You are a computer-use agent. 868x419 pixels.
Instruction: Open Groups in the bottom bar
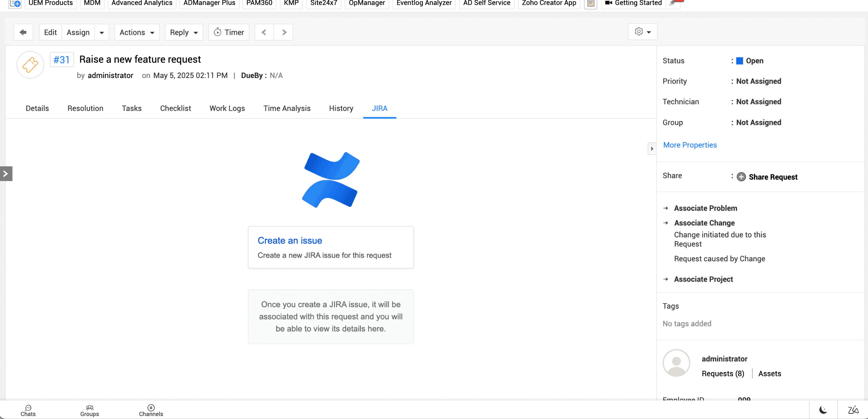coord(90,410)
